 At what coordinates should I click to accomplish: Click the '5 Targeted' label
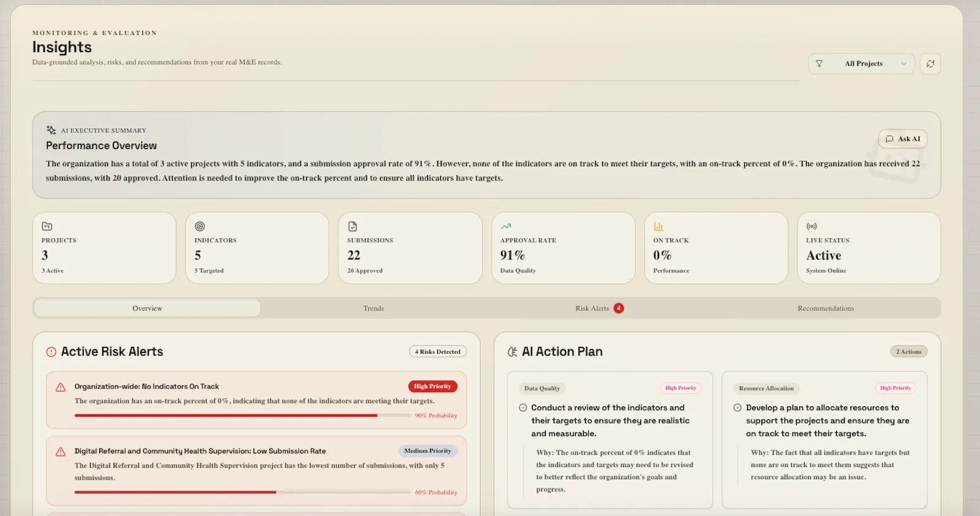209,271
